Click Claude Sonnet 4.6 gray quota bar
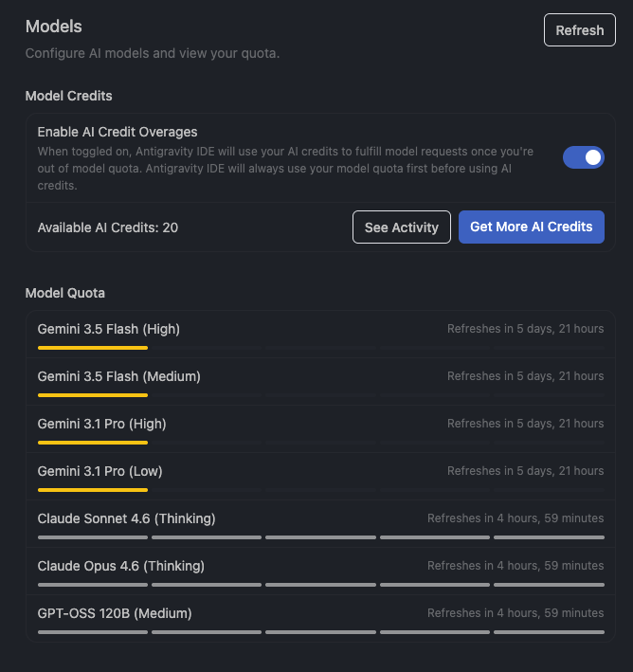 [x=320, y=537]
